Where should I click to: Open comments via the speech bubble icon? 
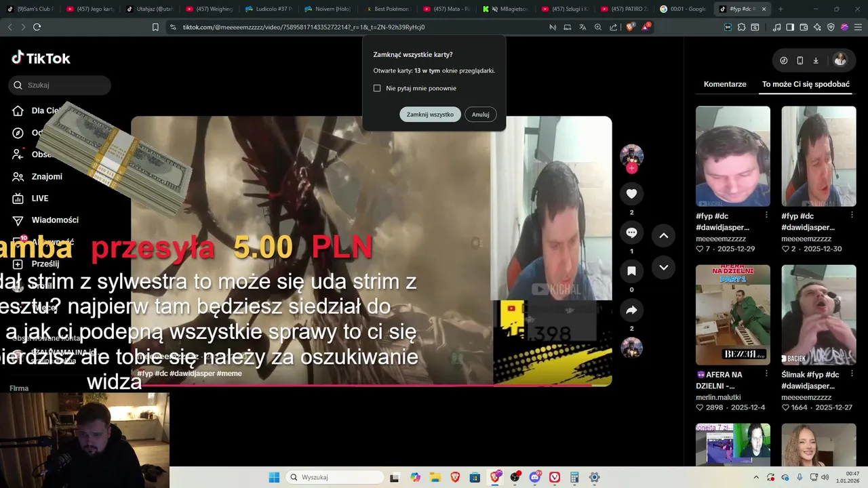click(631, 232)
